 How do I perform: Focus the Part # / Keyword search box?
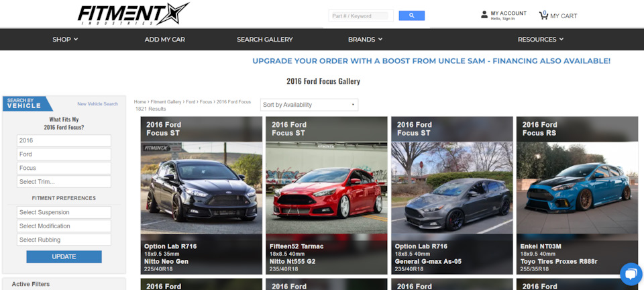tap(360, 16)
